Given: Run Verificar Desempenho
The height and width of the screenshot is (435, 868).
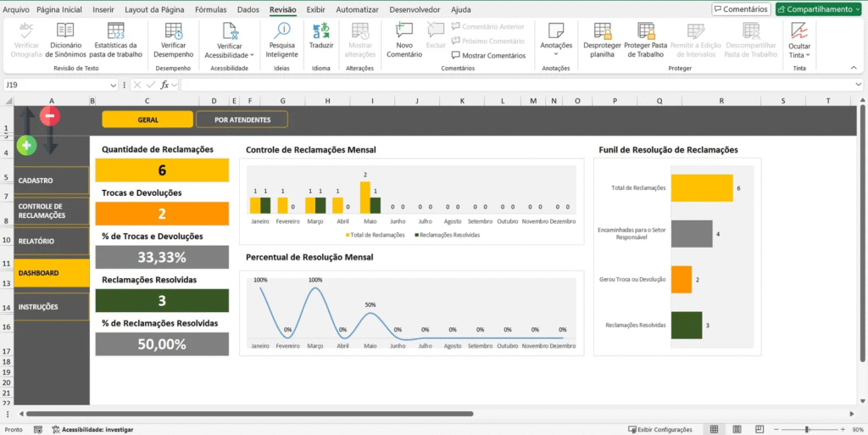Looking at the screenshot, I should 173,39.
